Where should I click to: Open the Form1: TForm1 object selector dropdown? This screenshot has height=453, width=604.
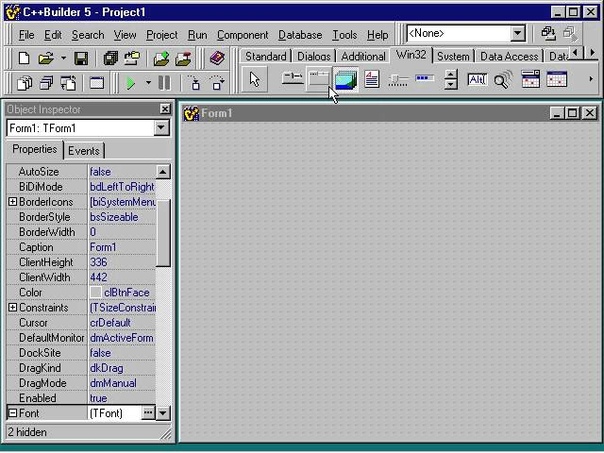coord(161,128)
